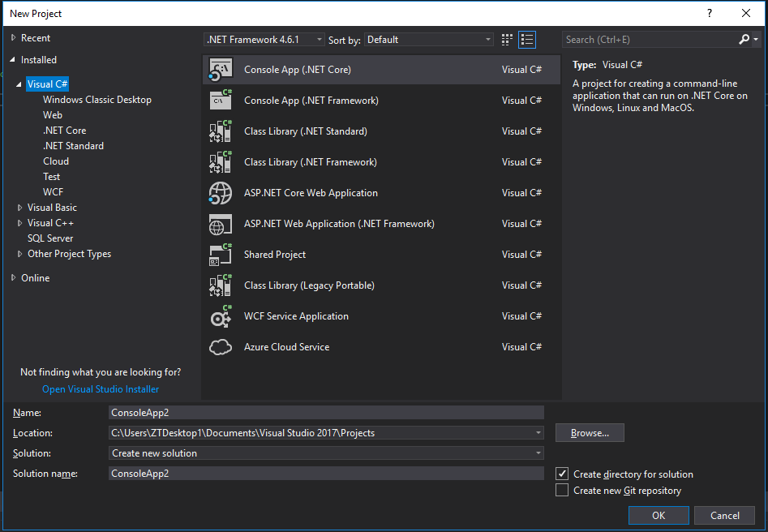The width and height of the screenshot is (768, 532).
Task: Click the search magnifier in the search box
Action: (x=745, y=38)
